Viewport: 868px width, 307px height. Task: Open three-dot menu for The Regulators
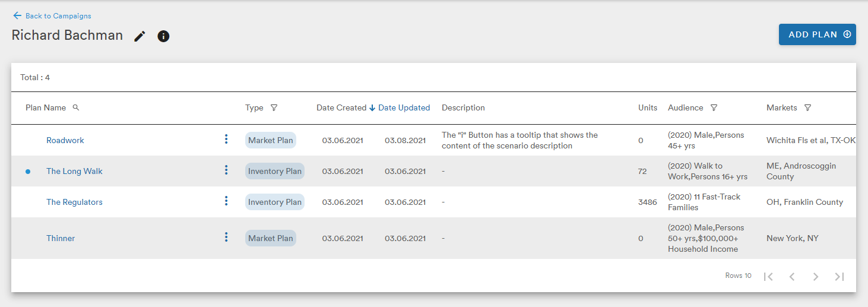coord(226,201)
